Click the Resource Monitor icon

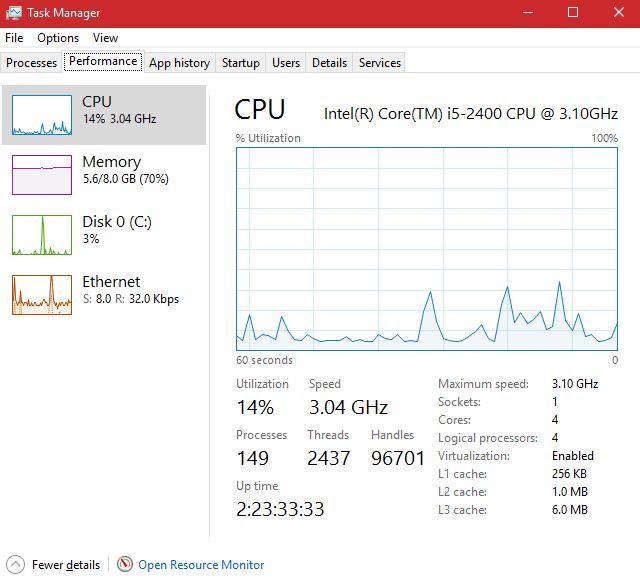point(125,565)
